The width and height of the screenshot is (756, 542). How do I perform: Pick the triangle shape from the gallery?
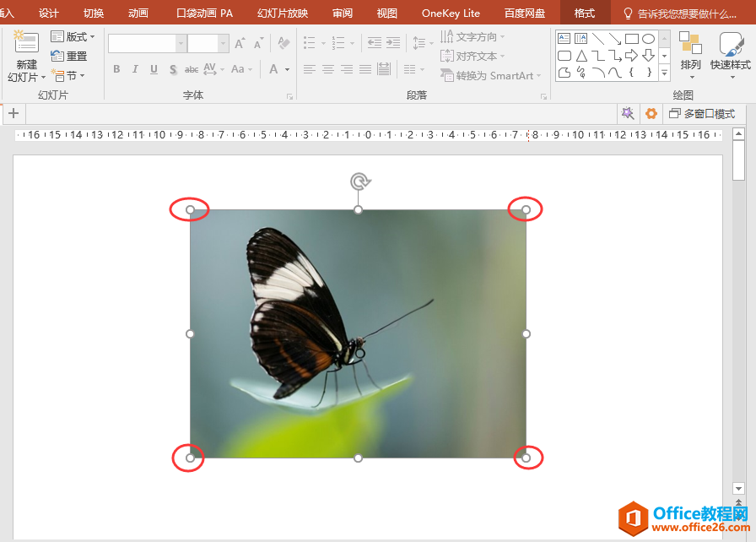pyautogui.click(x=581, y=56)
